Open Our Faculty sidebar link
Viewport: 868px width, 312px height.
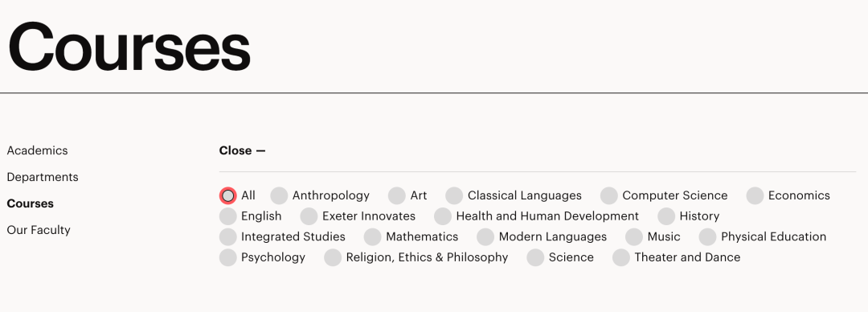pyautogui.click(x=39, y=230)
